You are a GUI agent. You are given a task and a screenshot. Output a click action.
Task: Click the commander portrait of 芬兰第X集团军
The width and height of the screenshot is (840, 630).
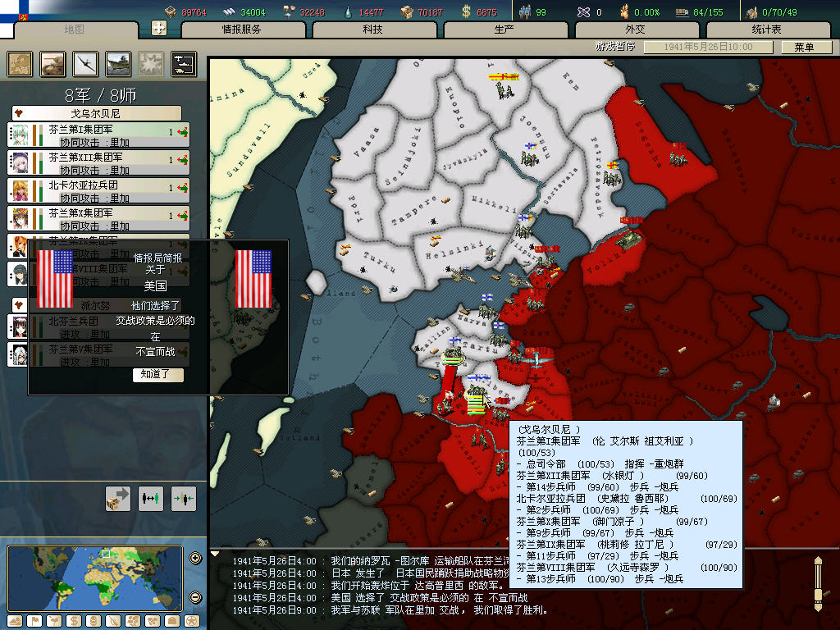(20, 218)
